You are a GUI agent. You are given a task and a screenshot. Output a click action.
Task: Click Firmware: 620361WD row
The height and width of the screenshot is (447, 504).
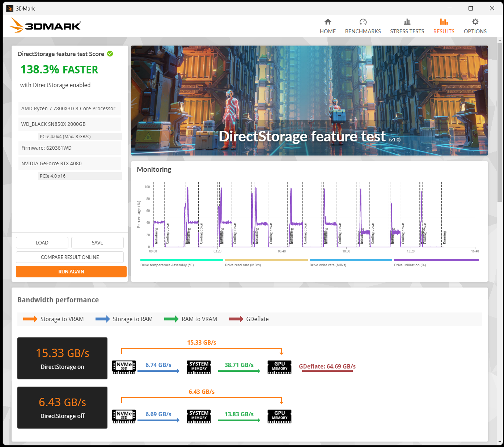coord(70,148)
